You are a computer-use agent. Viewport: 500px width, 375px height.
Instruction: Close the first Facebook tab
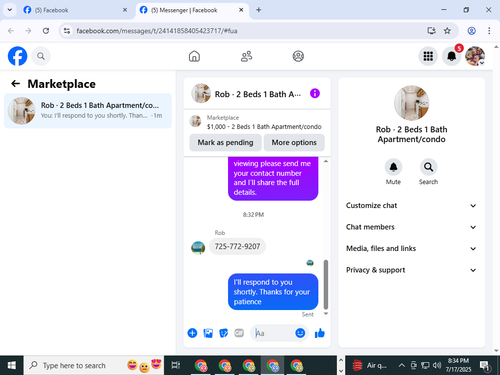coord(125,10)
